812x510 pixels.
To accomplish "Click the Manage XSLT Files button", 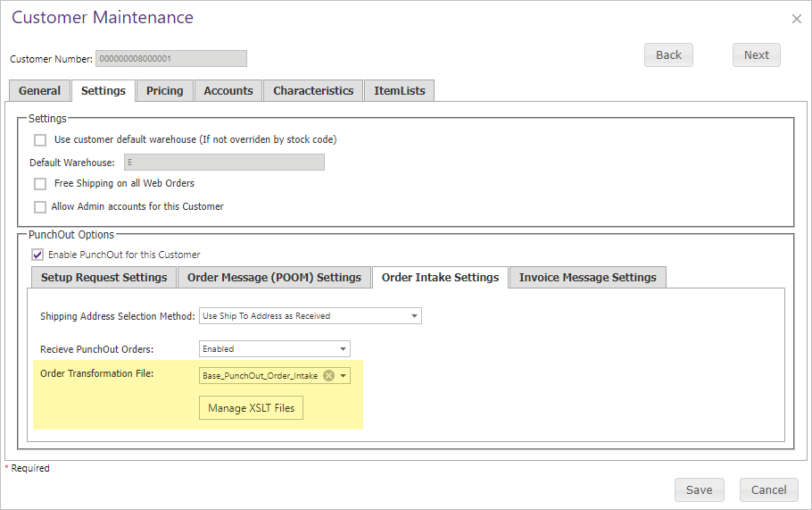I will (x=251, y=408).
